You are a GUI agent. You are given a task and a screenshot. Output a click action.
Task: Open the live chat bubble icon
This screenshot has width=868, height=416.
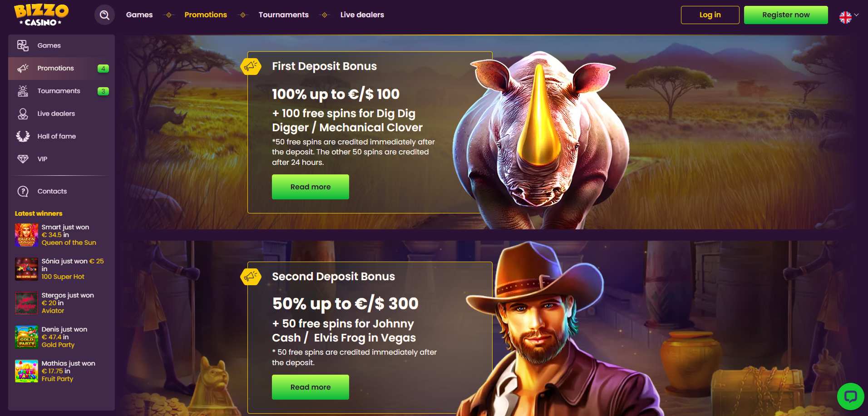(x=850, y=396)
